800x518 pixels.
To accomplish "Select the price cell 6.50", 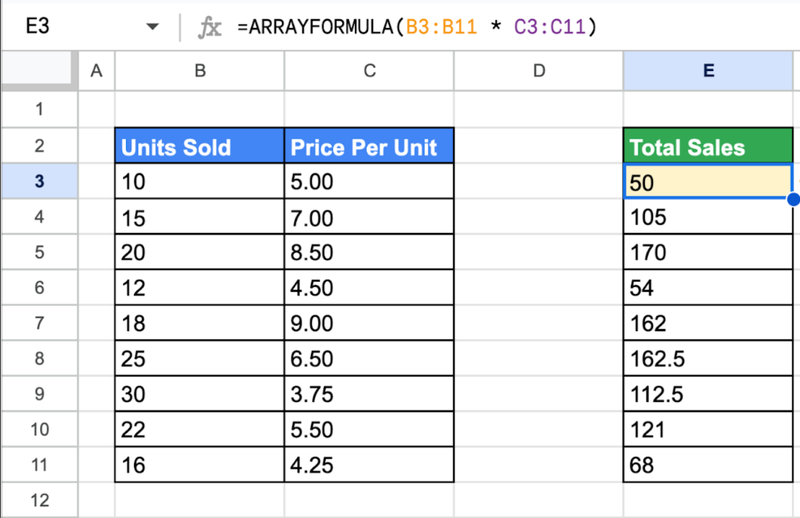I will point(369,358).
